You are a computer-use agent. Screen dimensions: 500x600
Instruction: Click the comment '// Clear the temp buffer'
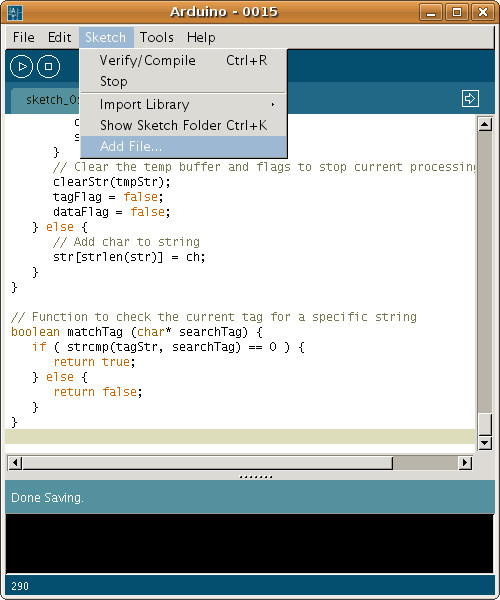pos(264,167)
